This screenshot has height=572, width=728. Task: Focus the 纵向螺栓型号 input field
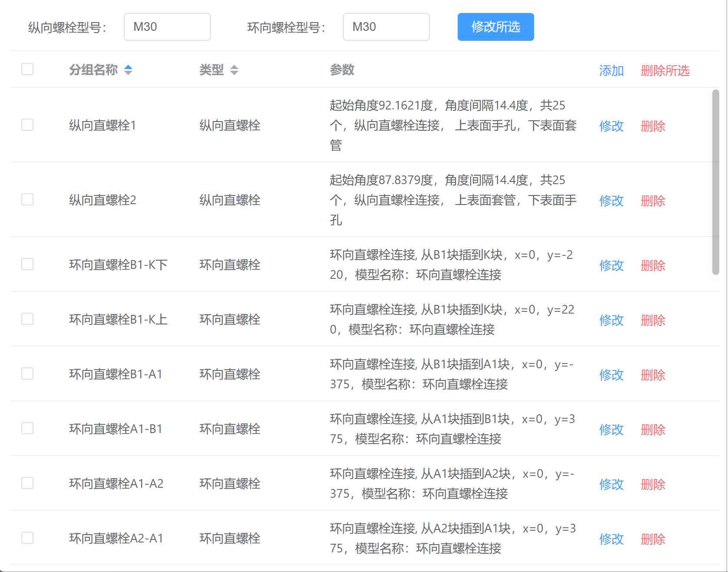click(167, 27)
